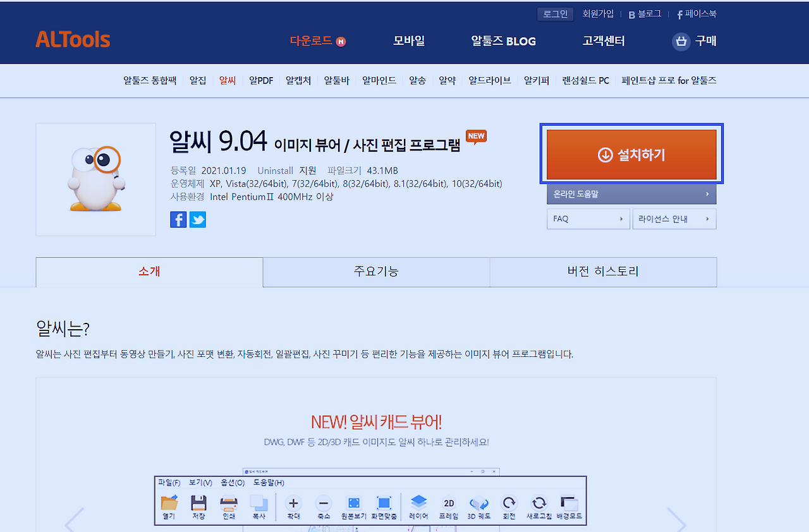The height and width of the screenshot is (532, 809).
Task: Click the 축소 zoom-out icon
Action: (324, 504)
